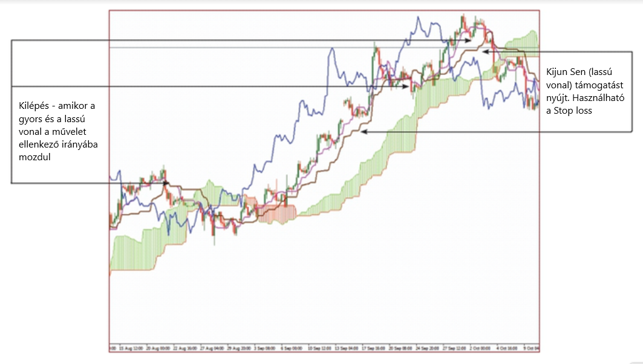This screenshot has height=364, width=643.
Task: Select the 'Kilépés - amikor a gyors' annotation text
Action: point(58,131)
